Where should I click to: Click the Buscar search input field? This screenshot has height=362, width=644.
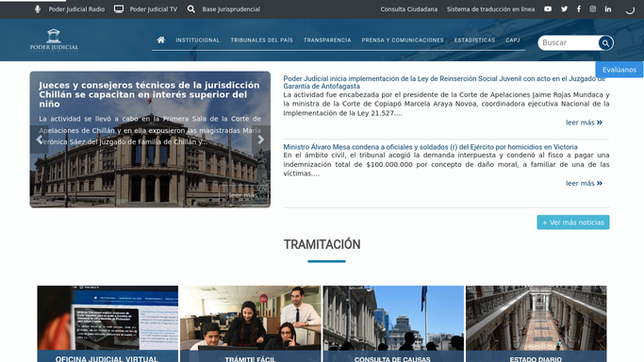[569, 42]
